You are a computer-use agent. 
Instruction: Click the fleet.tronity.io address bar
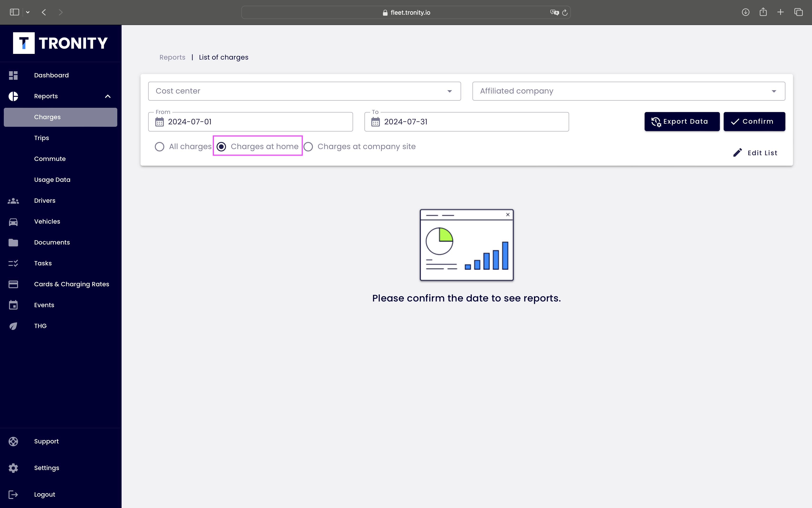click(x=406, y=12)
